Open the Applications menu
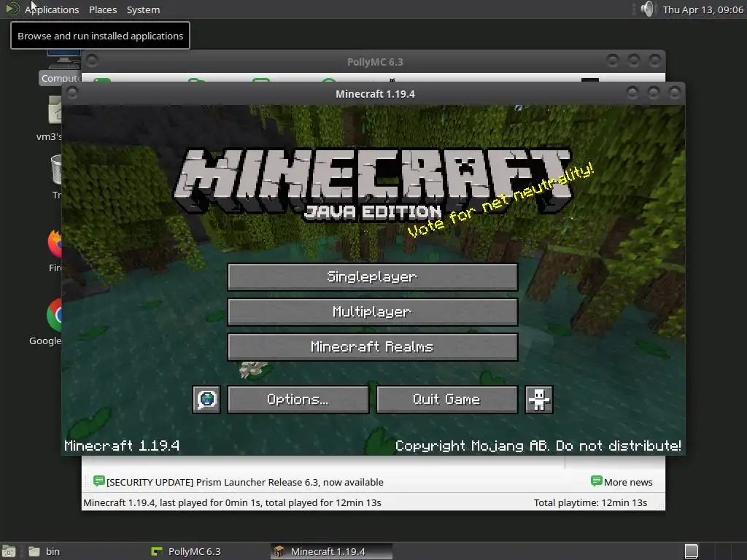This screenshot has width=747, height=560. [x=52, y=9]
